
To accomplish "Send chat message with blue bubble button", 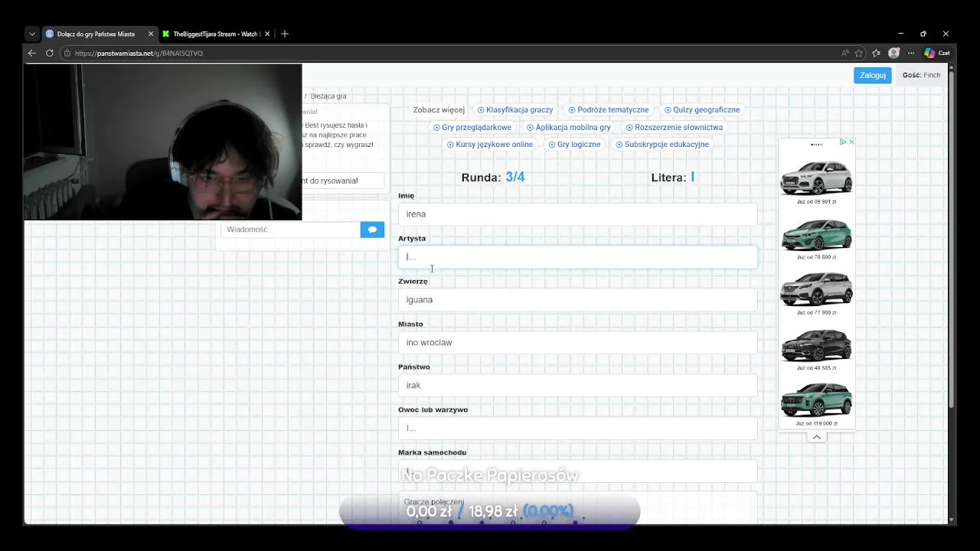I will pos(372,230).
